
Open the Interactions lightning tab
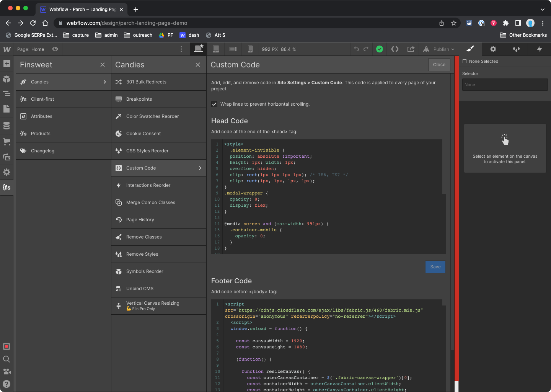[x=539, y=49]
